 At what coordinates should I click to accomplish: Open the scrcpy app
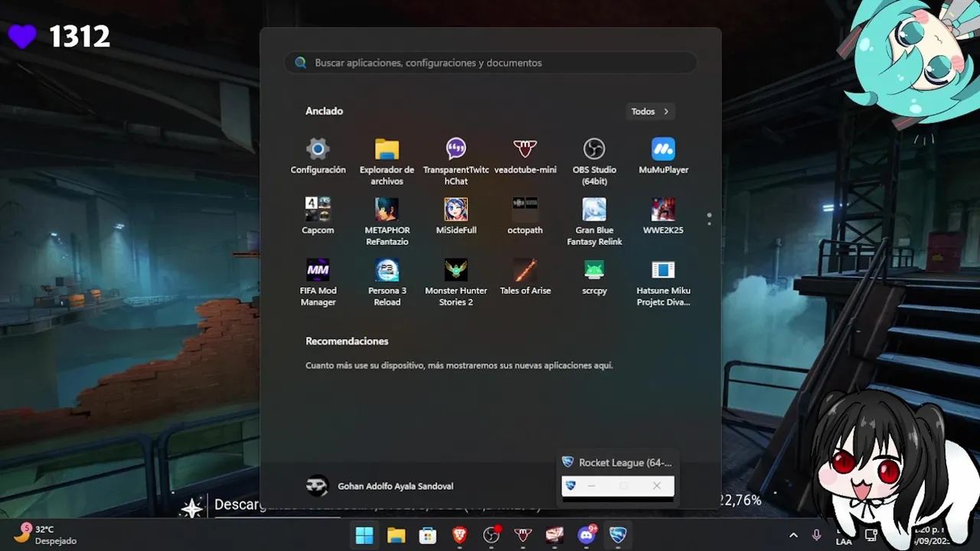point(594,277)
